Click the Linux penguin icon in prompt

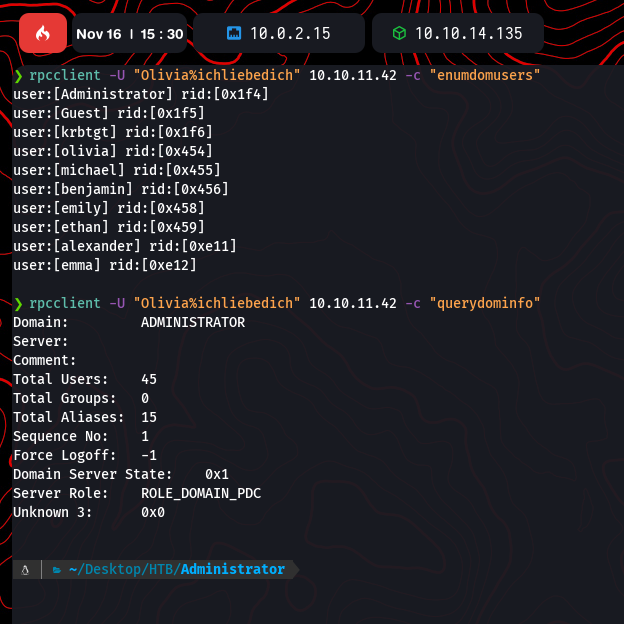(x=25, y=569)
